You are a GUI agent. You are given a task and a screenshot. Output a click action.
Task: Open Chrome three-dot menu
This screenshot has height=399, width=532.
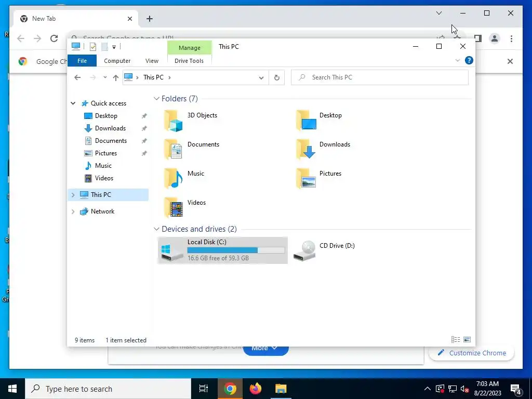[x=511, y=38]
